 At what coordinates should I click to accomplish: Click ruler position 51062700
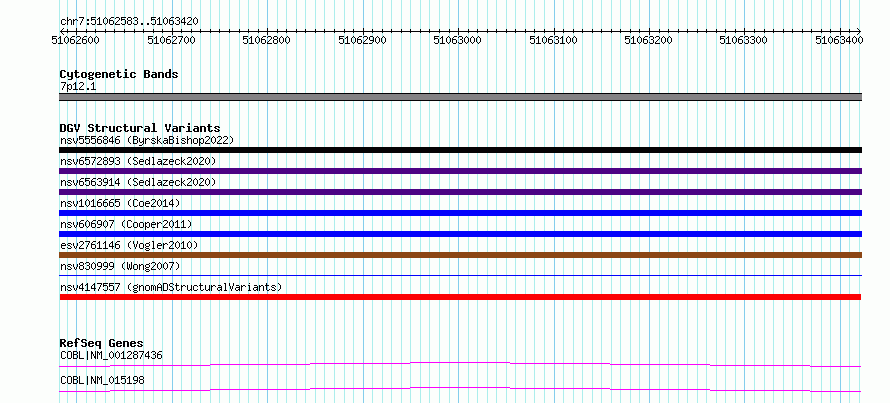pyautogui.click(x=171, y=40)
